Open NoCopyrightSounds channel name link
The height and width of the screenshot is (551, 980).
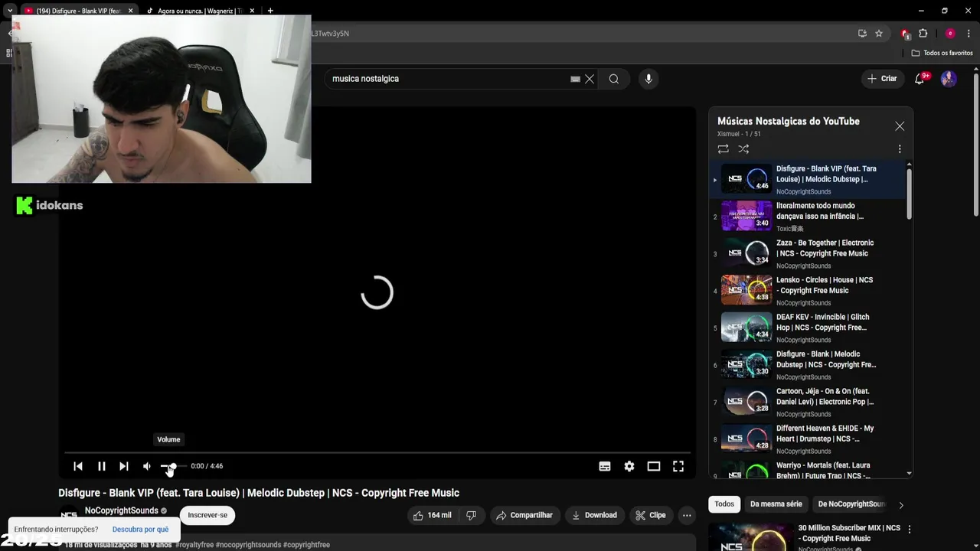pos(122,510)
